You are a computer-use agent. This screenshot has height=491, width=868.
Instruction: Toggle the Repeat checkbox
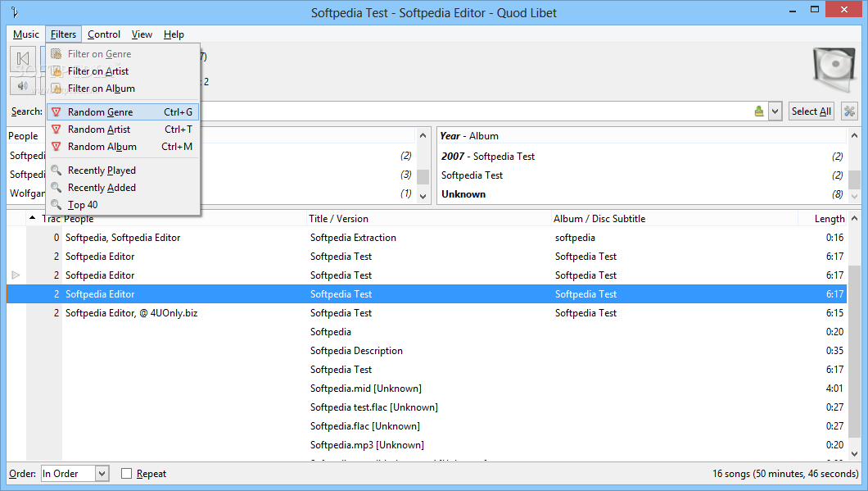[127, 473]
